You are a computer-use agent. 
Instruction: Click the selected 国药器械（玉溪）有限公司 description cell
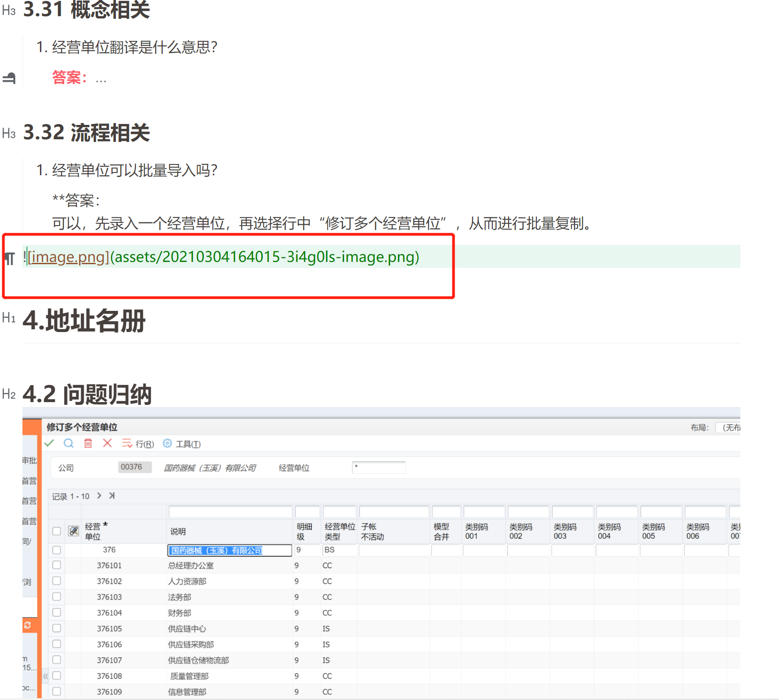click(230, 550)
